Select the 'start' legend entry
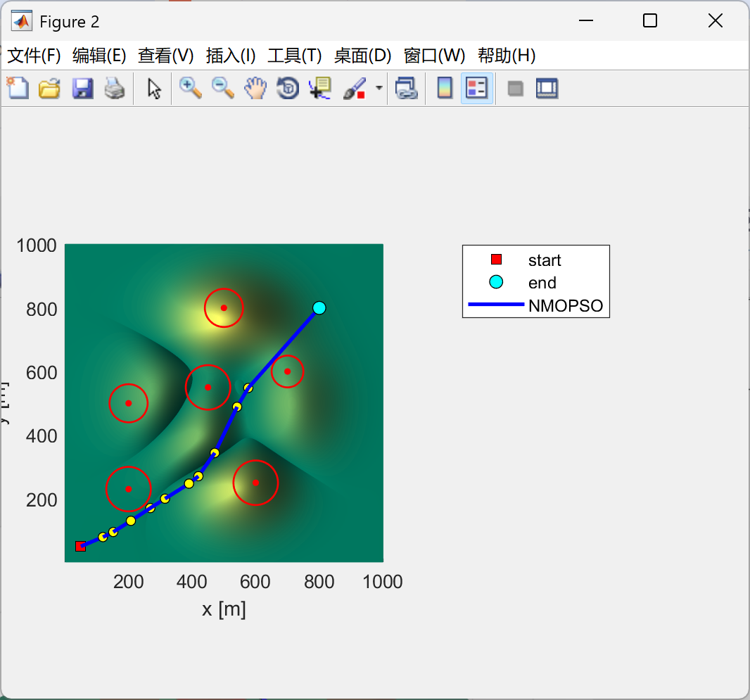The width and height of the screenshot is (750, 700). click(x=545, y=260)
